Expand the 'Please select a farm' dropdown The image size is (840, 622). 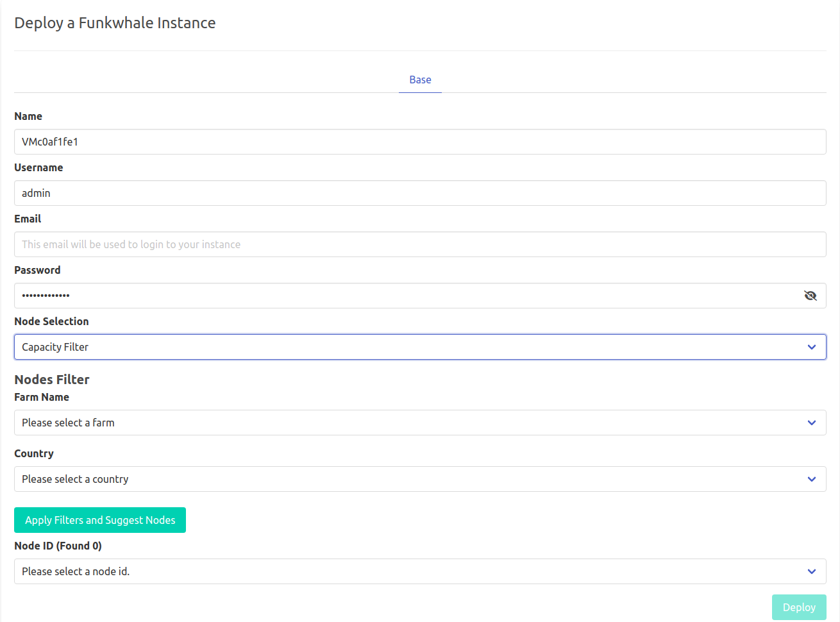[x=410, y=423]
